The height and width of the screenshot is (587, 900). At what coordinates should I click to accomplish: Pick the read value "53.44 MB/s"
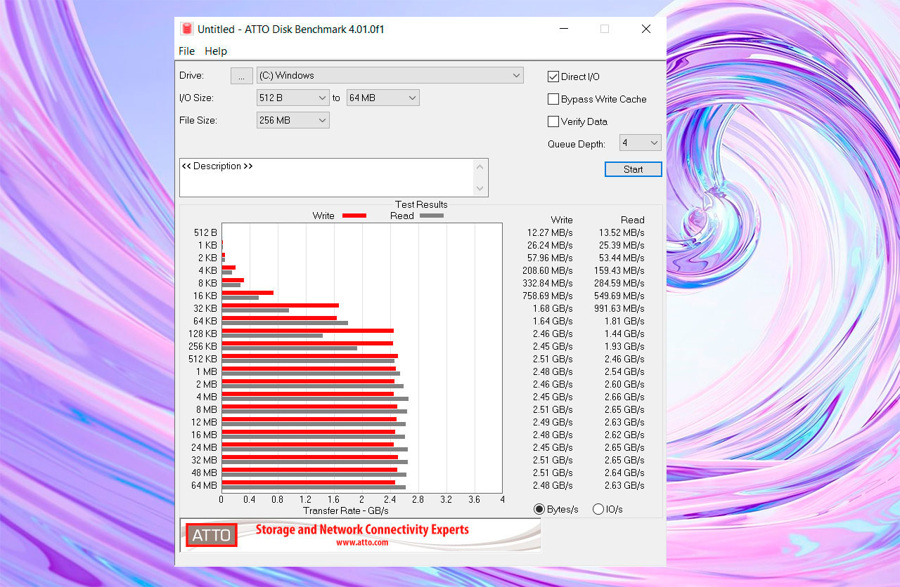click(622, 258)
